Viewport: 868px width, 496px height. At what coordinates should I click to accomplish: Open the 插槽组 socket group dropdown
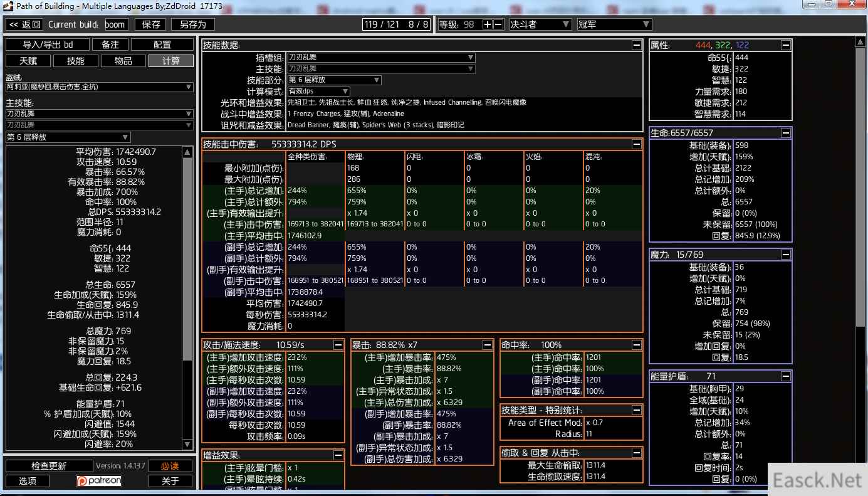click(381, 57)
